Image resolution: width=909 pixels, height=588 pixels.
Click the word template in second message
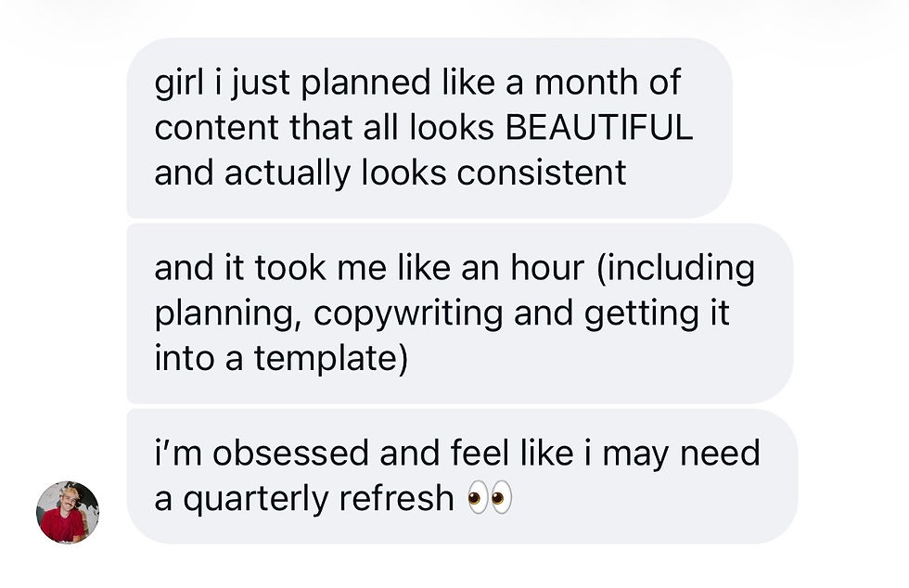coord(331,358)
